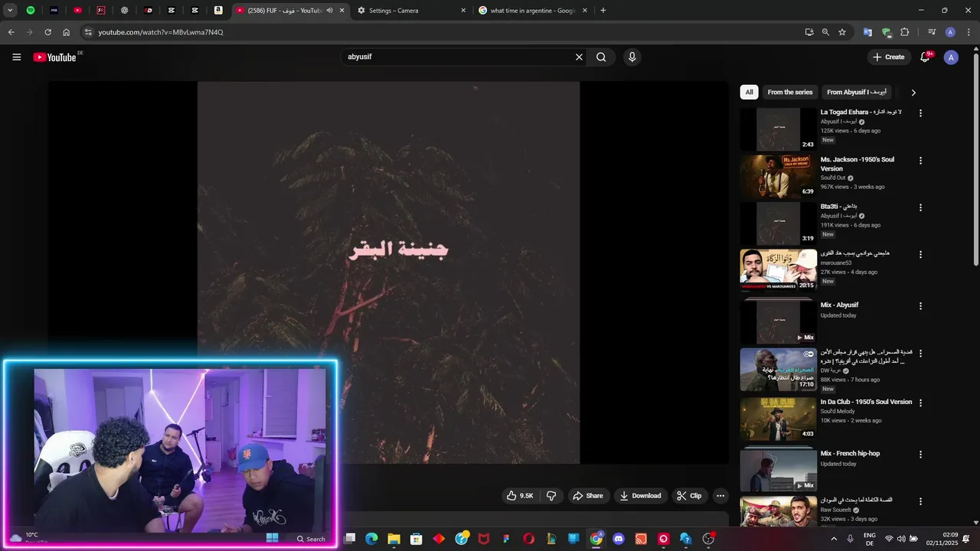The width and height of the screenshot is (980, 551).
Task: Open the Mix - Abyusif playlist
Action: [x=778, y=320]
